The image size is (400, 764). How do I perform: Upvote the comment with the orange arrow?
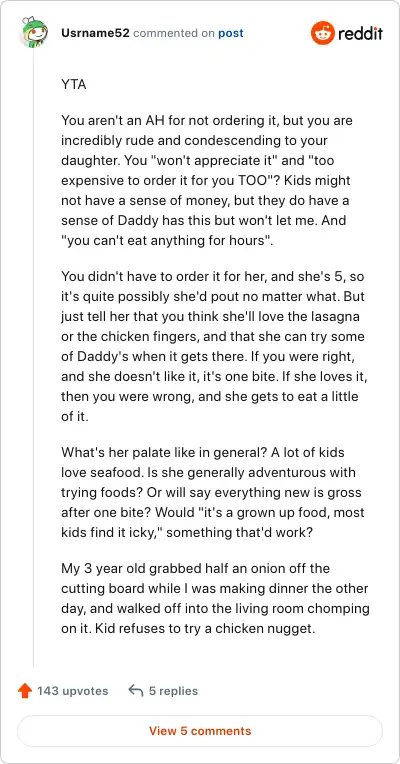click(24, 691)
